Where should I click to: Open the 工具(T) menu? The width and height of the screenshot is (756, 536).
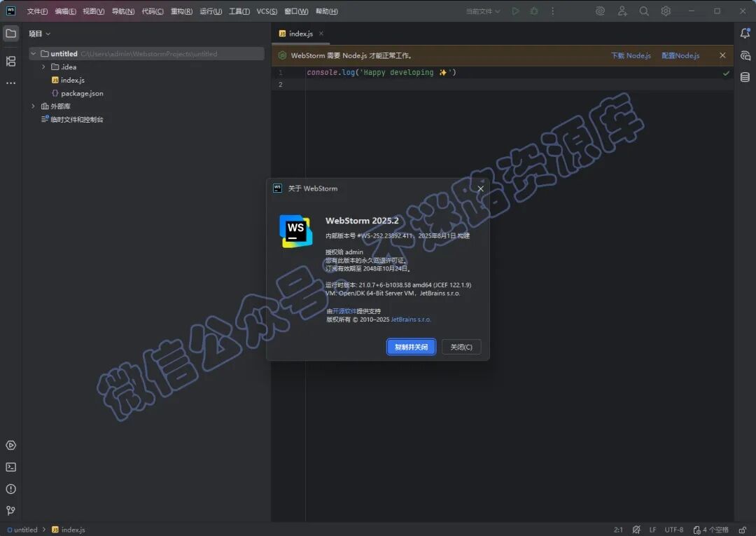pyautogui.click(x=239, y=11)
